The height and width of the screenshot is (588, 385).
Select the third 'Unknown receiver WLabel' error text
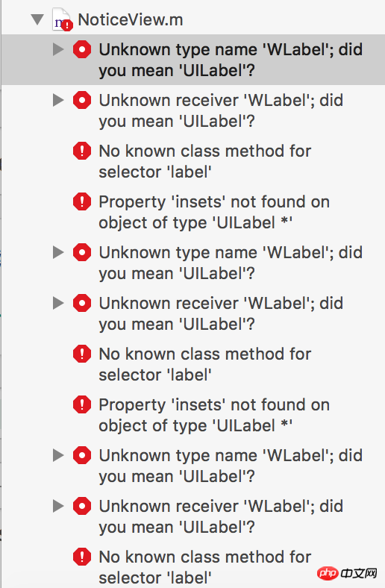221,517
